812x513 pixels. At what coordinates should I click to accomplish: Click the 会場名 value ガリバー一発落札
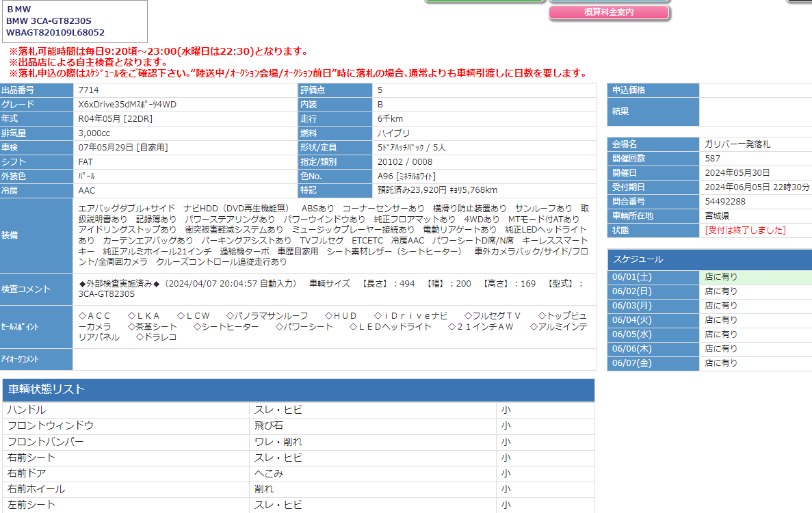pyautogui.click(x=737, y=144)
